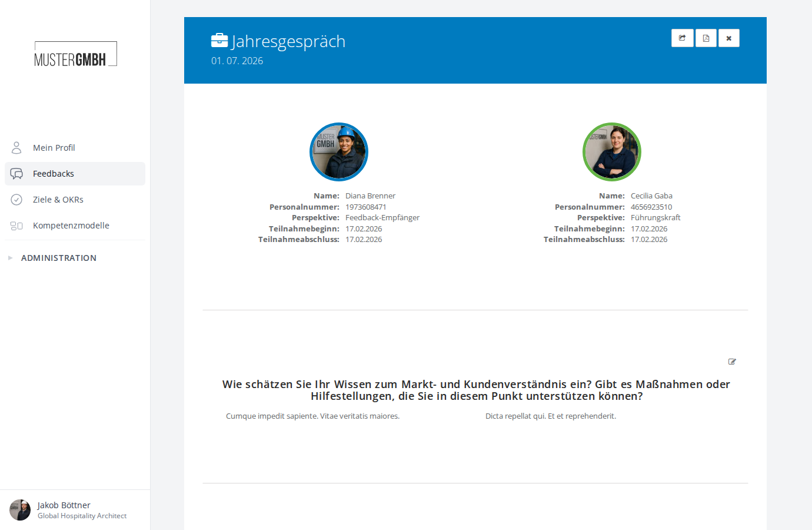Click the Feedbacks speech bubble icon
The width and height of the screenshot is (812, 530).
tap(16, 174)
